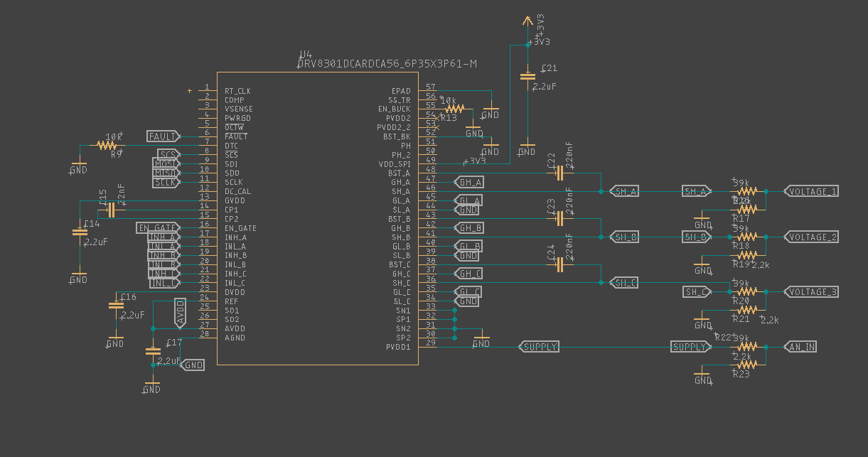868x457 pixels.
Task: Click the PWRGD pin name
Action: point(237,119)
